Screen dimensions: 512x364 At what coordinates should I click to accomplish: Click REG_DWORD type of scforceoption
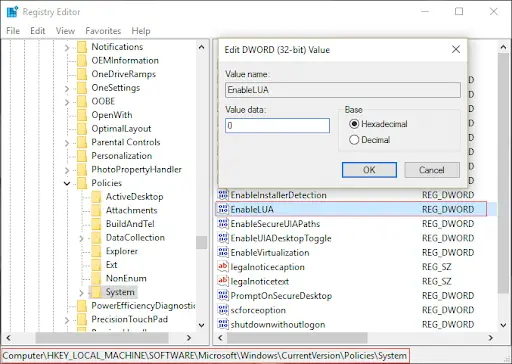click(x=448, y=310)
